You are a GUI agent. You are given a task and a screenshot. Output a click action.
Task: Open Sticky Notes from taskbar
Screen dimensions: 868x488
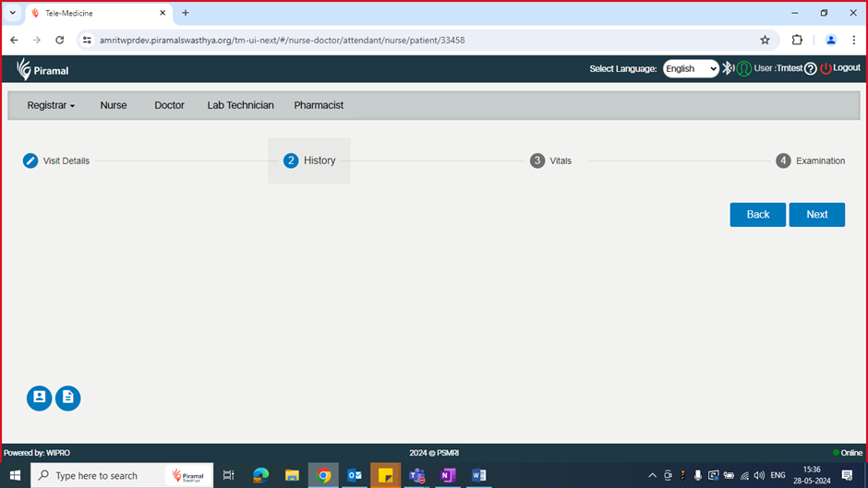tap(385, 475)
